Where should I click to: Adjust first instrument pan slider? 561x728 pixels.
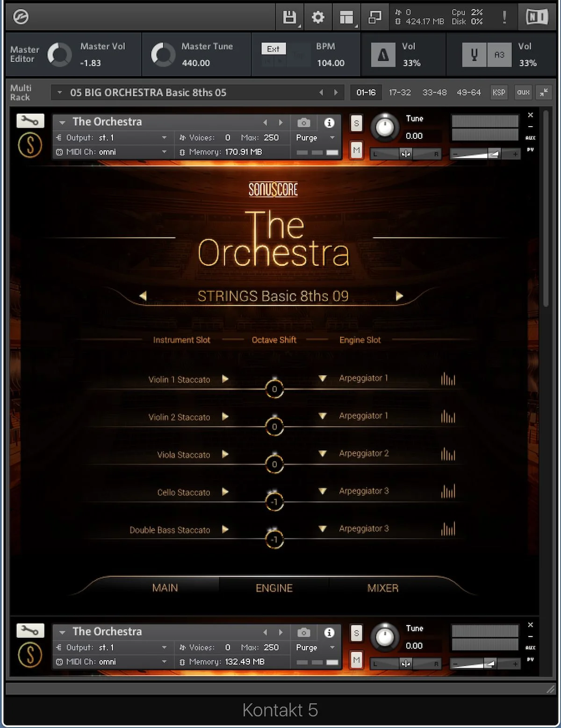click(x=405, y=154)
